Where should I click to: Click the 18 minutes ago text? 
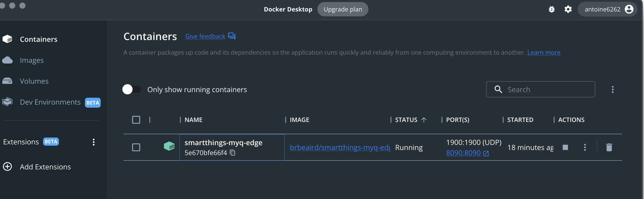click(530, 147)
